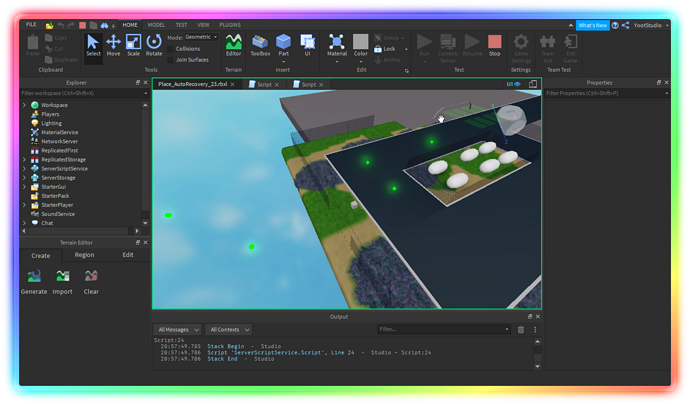
Task: Expand the ServerScriptService node
Action: (24, 169)
